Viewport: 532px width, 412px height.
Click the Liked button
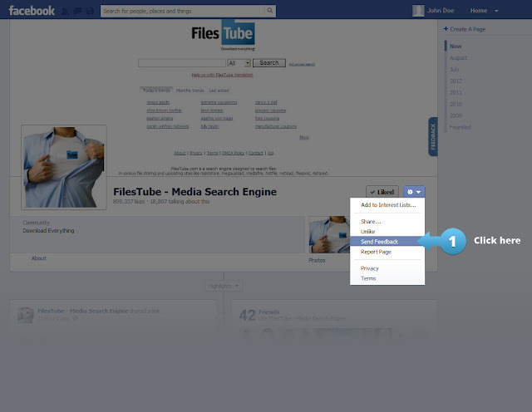[x=382, y=192]
